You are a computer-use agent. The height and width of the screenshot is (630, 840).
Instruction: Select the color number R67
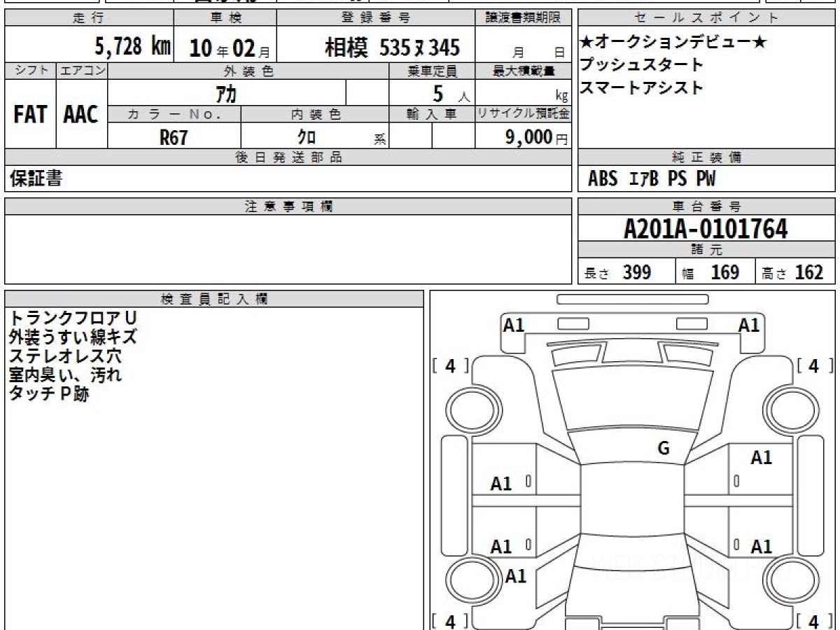(174, 137)
